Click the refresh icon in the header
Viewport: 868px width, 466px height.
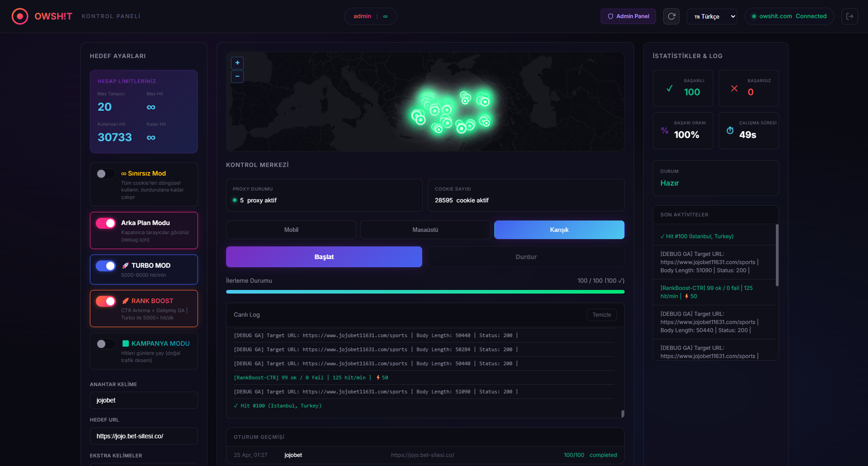pos(671,16)
